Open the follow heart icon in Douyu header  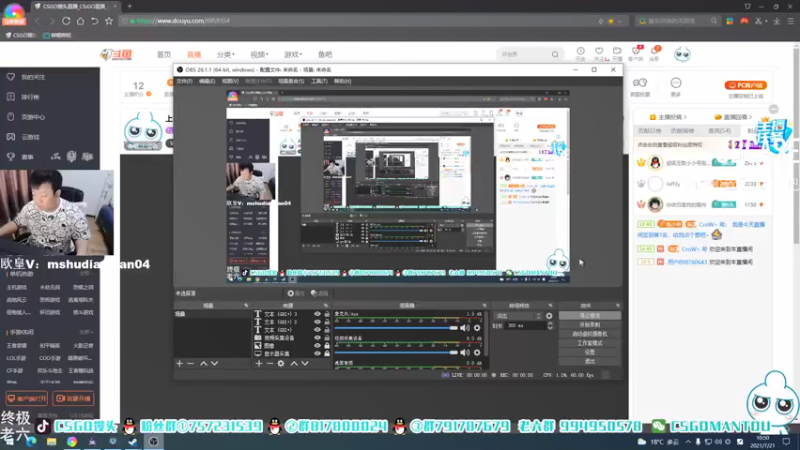point(599,53)
